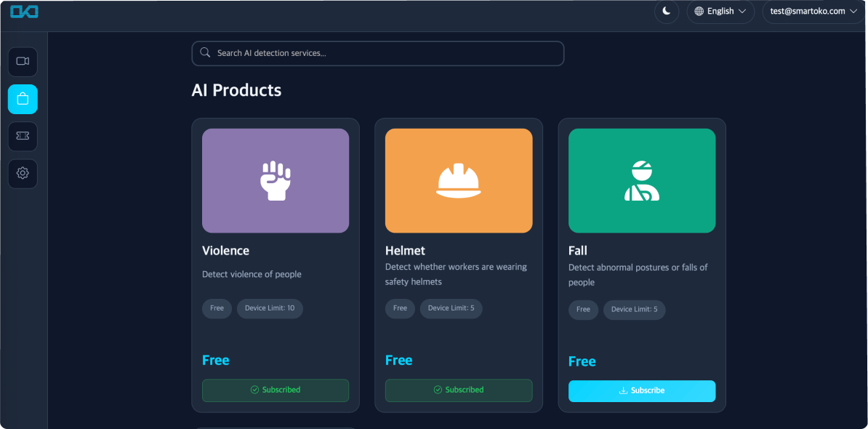Viewport: 868px width, 429px height.
Task: Click the Device Limit: 5 tag on Fall card
Action: tap(635, 310)
